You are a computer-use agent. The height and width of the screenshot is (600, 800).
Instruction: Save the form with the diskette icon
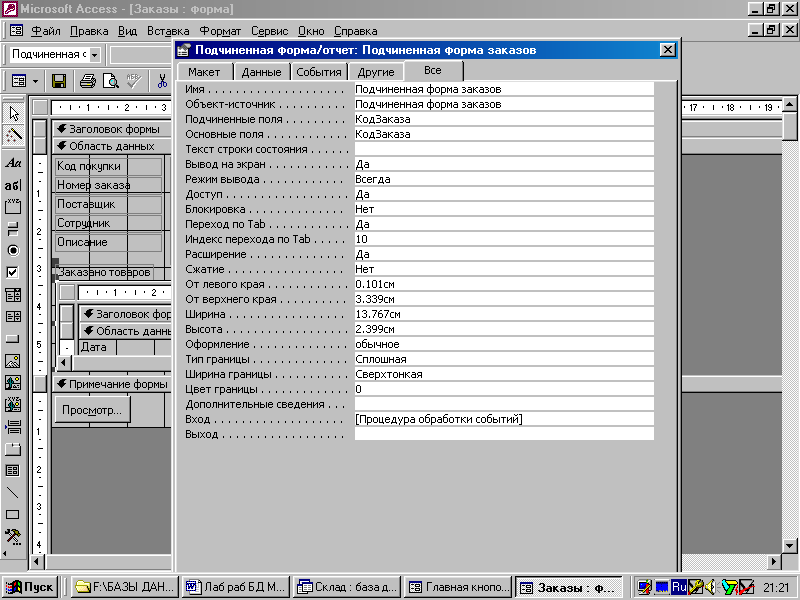click(59, 81)
